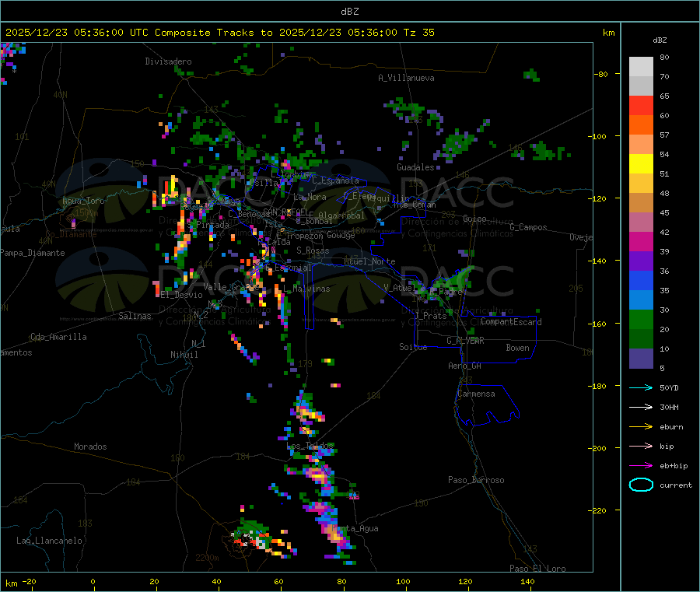The image size is (700, 592).
Task: Click the 'S_Rosas' map label
Action: [313, 250]
